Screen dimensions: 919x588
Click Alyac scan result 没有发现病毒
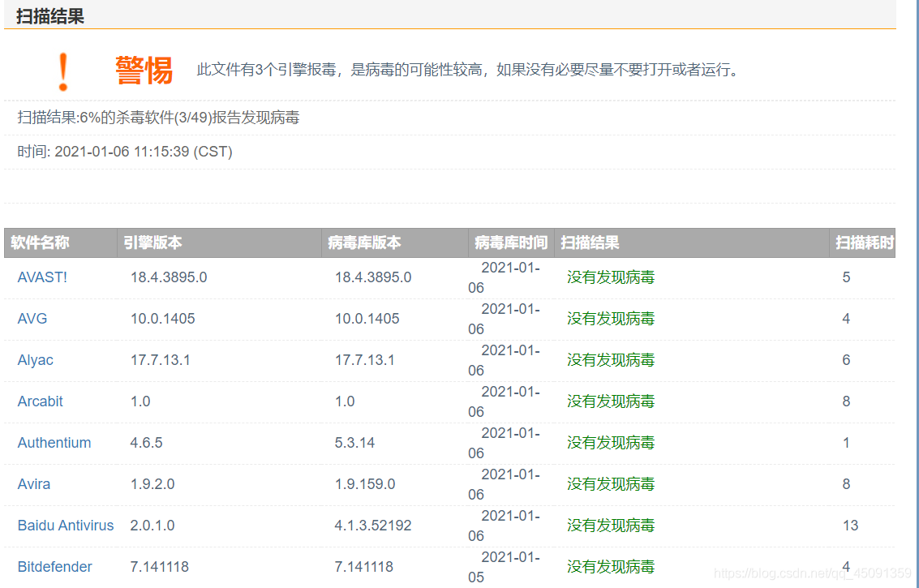(611, 360)
